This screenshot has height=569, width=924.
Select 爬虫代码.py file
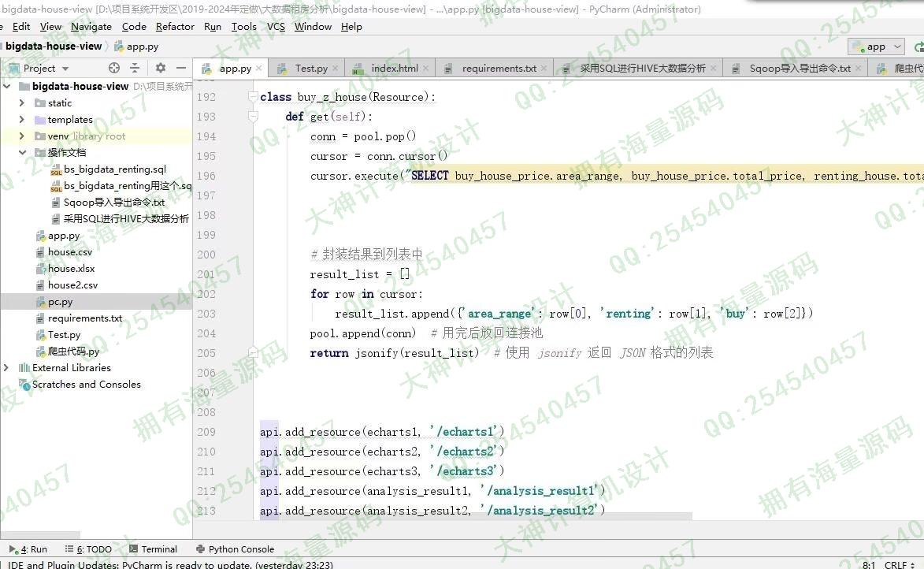click(x=67, y=351)
